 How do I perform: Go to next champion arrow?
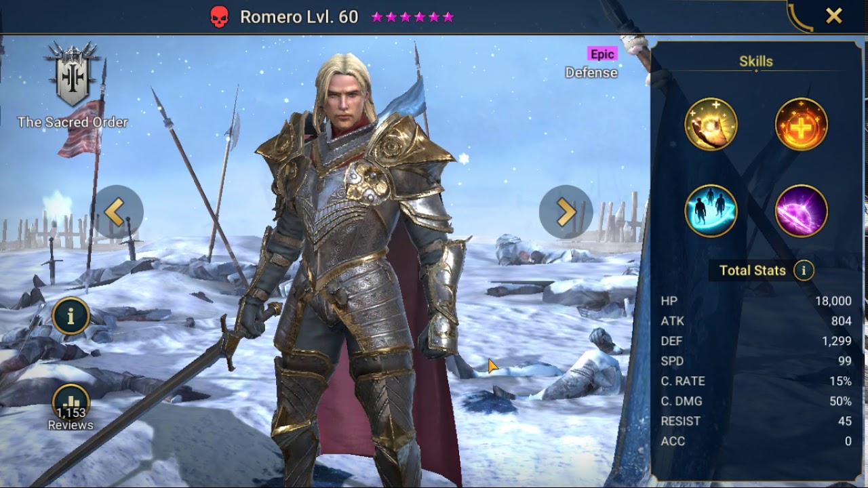(566, 212)
